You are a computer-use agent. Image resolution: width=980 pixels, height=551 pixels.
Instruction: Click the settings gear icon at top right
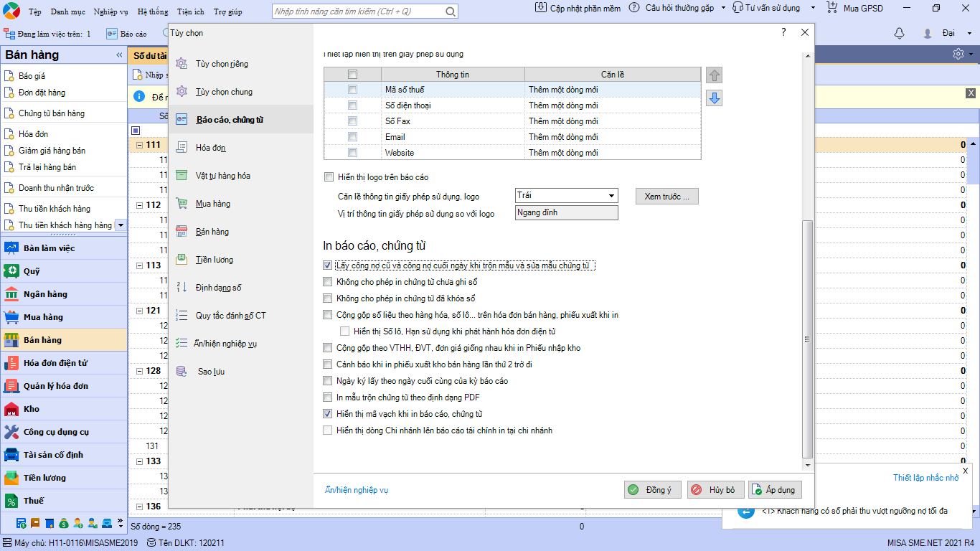958,55
